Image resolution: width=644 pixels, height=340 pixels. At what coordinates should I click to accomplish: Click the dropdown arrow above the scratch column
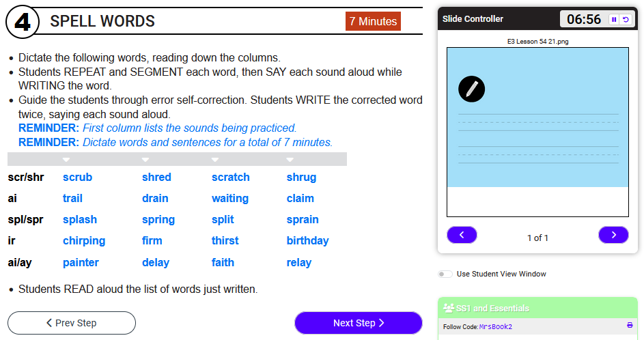point(215,160)
